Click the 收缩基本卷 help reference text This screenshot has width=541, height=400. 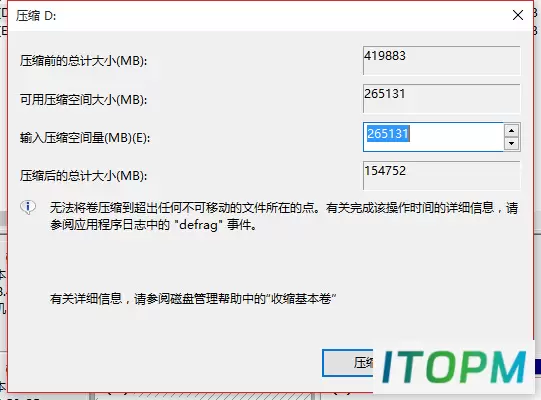coord(301,298)
